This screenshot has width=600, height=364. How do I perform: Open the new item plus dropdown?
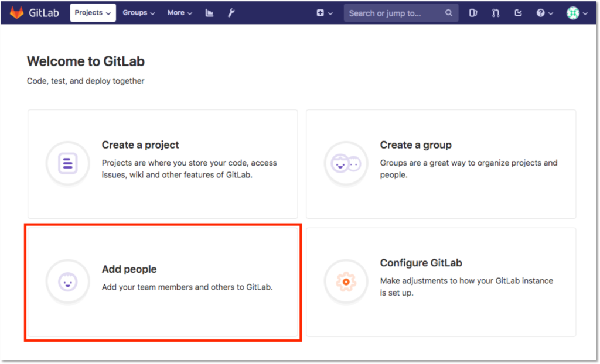pyautogui.click(x=325, y=13)
